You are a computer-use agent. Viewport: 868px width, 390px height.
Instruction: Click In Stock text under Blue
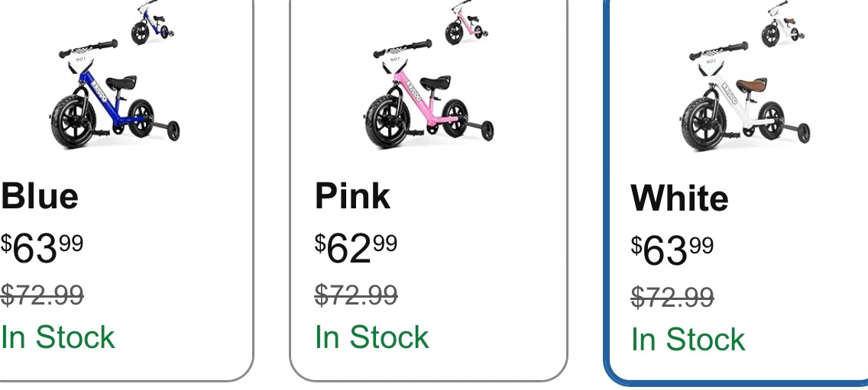57,337
